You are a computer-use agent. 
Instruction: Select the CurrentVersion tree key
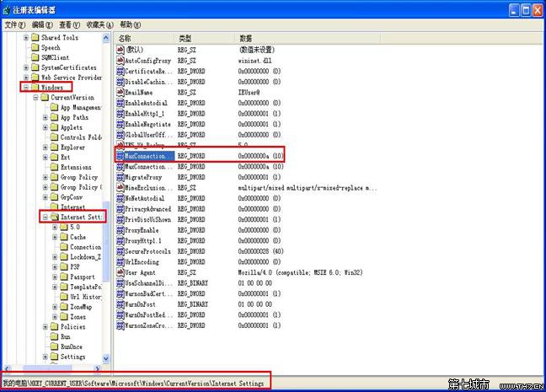coord(72,98)
